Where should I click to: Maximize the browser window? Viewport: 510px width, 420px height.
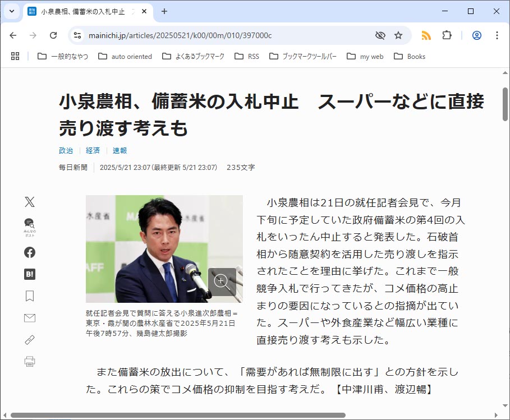click(x=470, y=11)
